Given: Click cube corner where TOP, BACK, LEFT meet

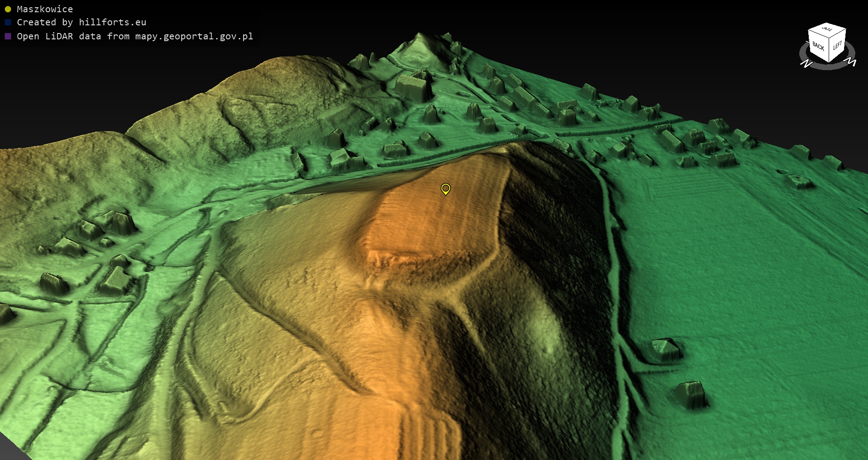Looking at the screenshot, I should click(830, 38).
